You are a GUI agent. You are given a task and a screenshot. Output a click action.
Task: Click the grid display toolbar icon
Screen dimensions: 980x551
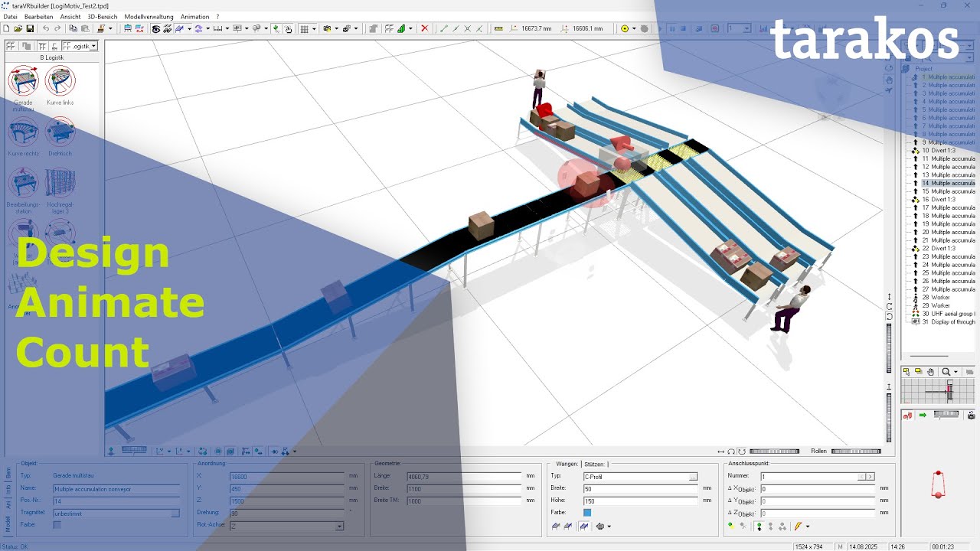click(x=304, y=28)
